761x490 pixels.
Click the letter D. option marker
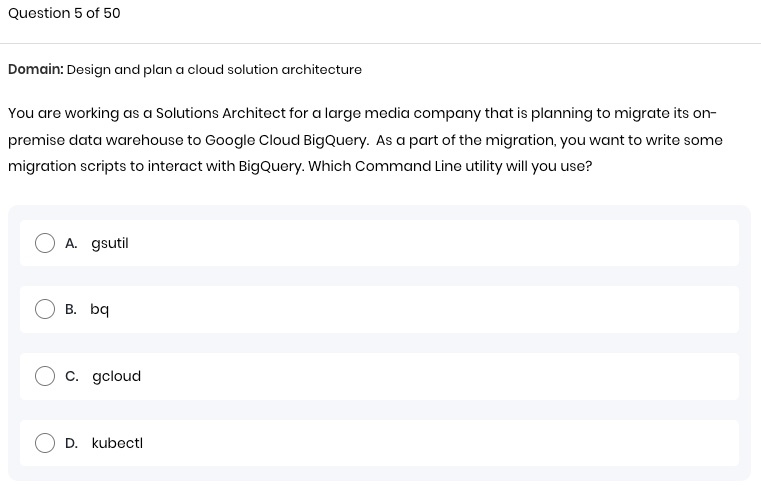point(71,443)
